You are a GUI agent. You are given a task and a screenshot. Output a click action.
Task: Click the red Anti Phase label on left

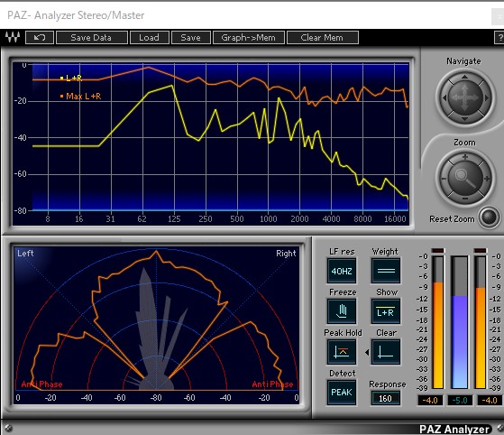(x=41, y=384)
